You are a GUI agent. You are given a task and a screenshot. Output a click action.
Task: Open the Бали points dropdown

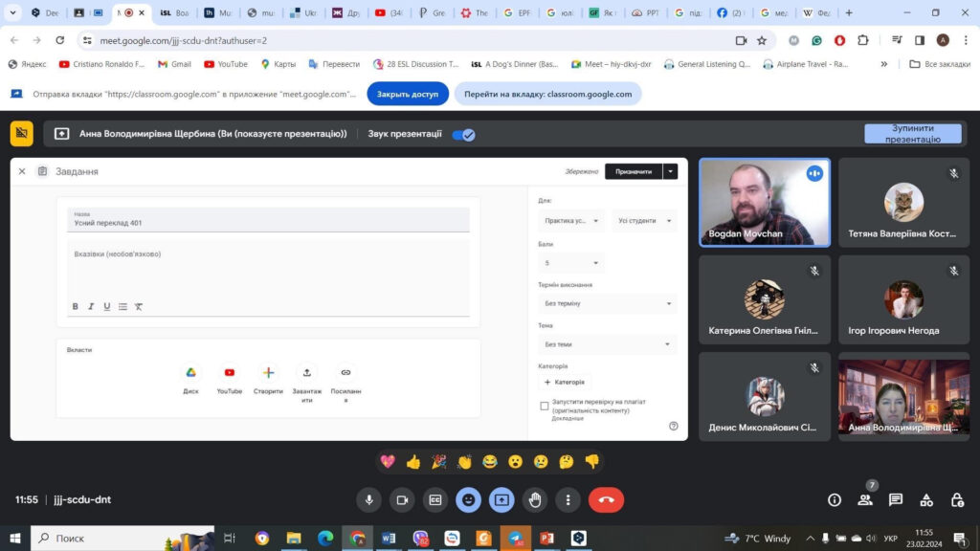click(571, 263)
